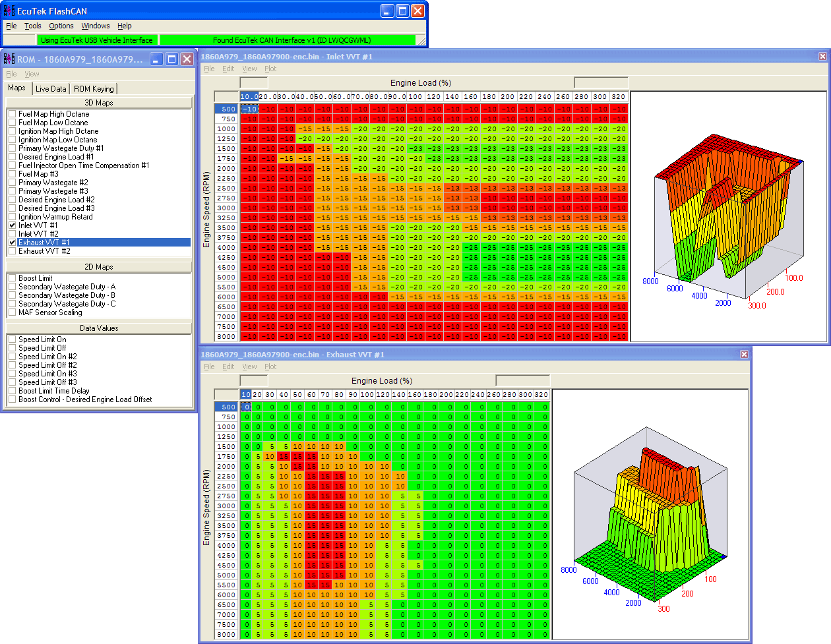Open the View menu in Exhaust VVT window
Image resolution: width=831 pixels, height=644 pixels.
249,366
